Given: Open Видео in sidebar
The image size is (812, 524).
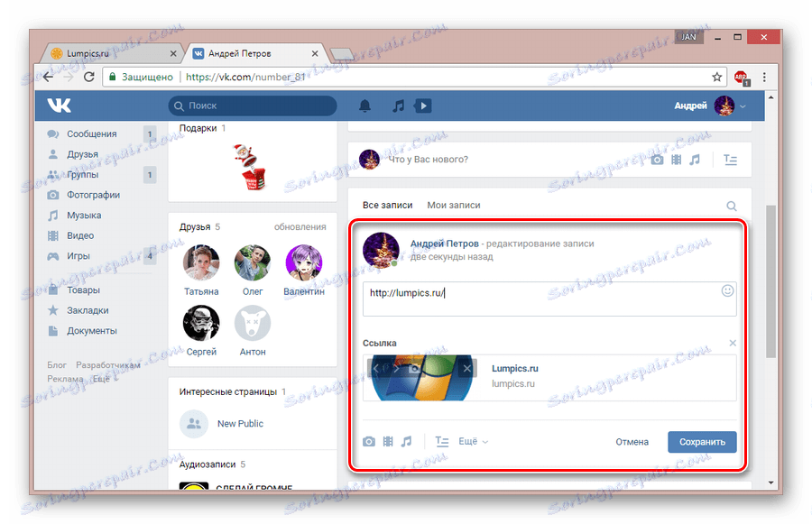Looking at the screenshot, I should 80,235.
